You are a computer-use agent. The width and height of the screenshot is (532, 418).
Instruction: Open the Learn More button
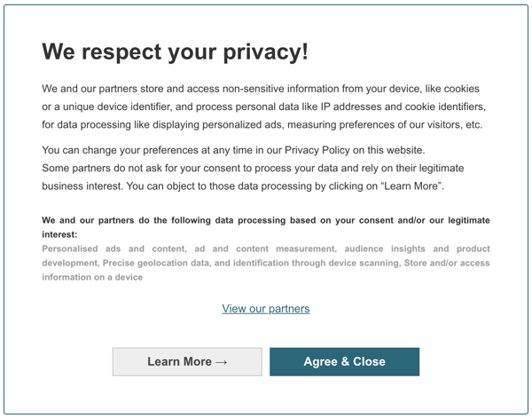pyautogui.click(x=187, y=361)
